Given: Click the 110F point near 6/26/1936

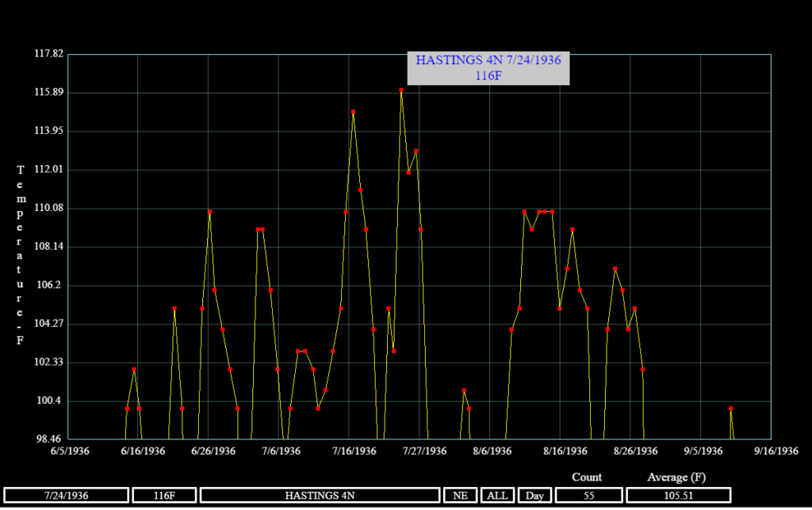Looking at the screenshot, I should click(209, 212).
